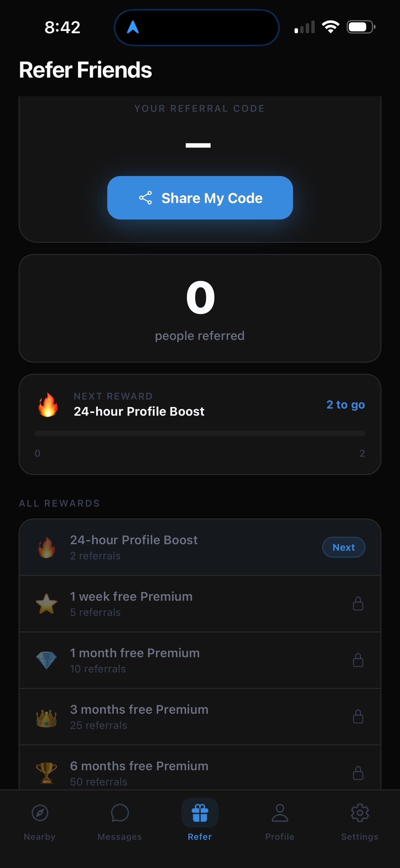Tap lock icon for 1 month free Premium
400x868 pixels.
click(x=358, y=660)
